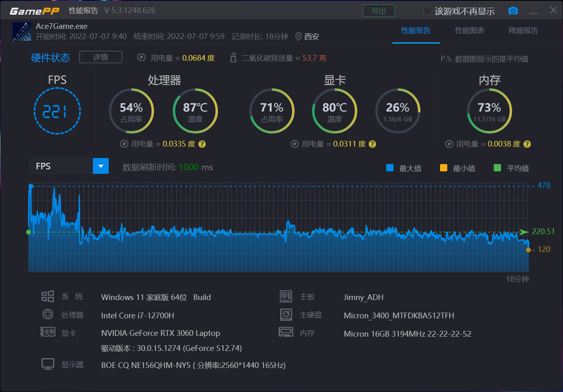Click the Micron 16GB 3194MHz memory text
The image size is (563, 392).
(x=407, y=334)
